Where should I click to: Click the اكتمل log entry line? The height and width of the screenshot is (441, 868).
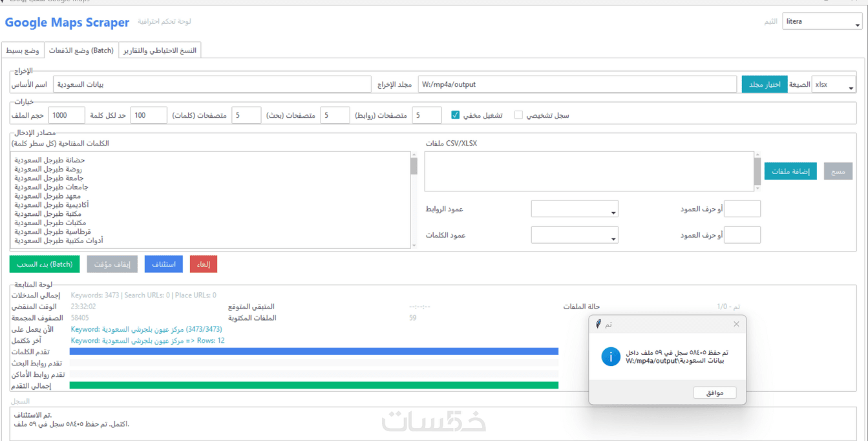tap(71, 424)
